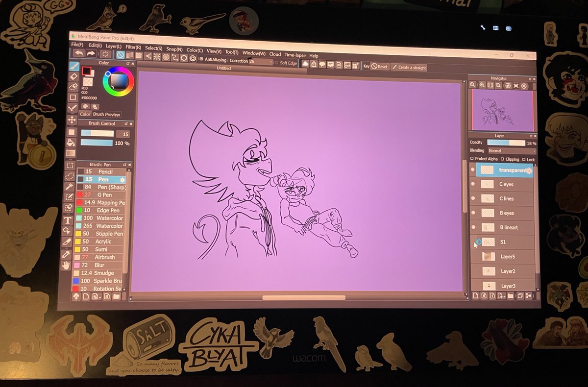
Task: Open the Correction value dropdown
Action: (270, 62)
